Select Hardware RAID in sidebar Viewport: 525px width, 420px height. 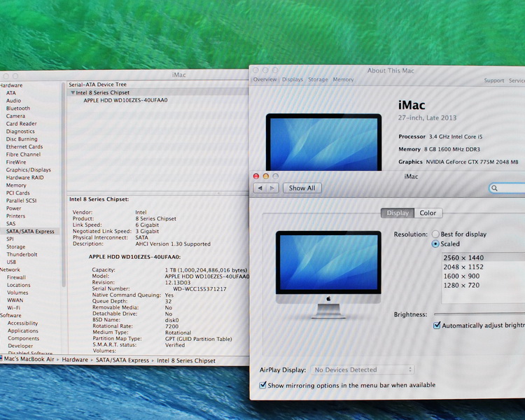[24, 178]
